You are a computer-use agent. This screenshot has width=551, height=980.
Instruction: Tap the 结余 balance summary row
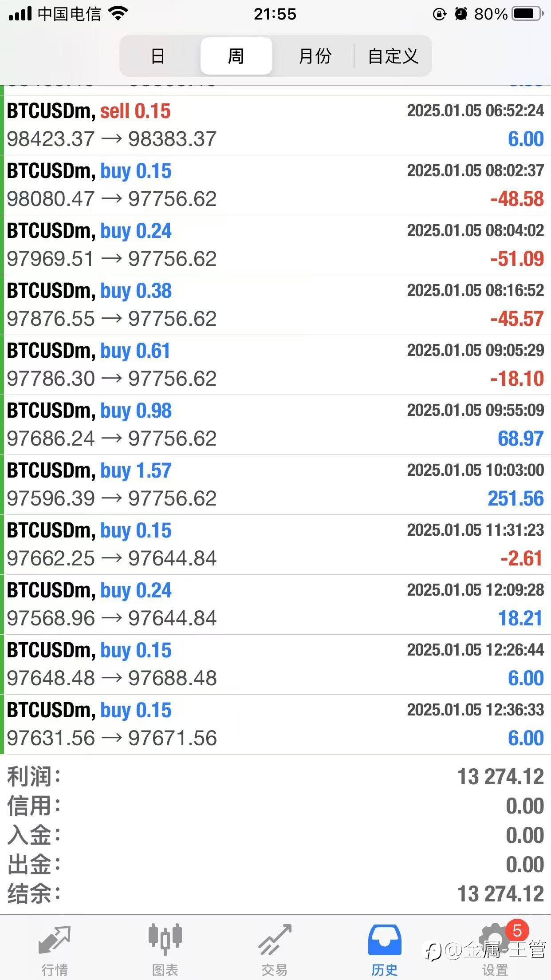coord(275,894)
